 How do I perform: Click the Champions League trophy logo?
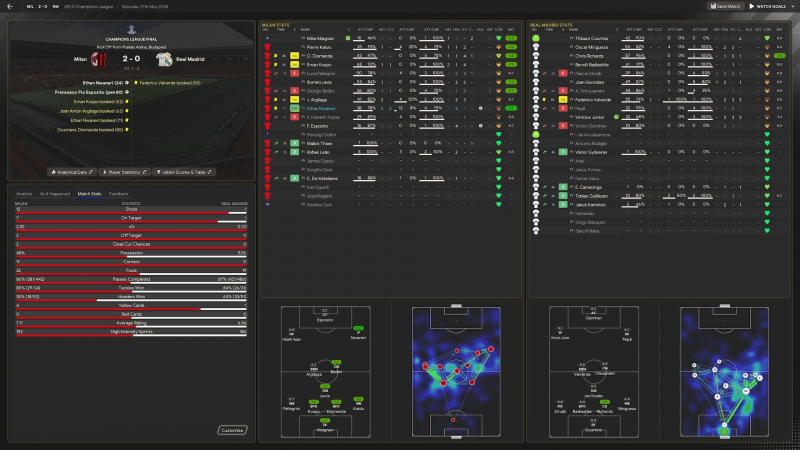coord(131,30)
